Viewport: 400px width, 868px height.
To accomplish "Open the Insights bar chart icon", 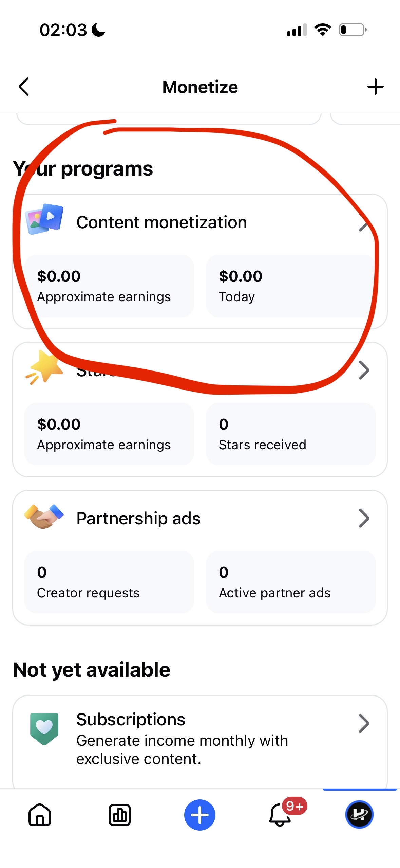I will (x=120, y=815).
